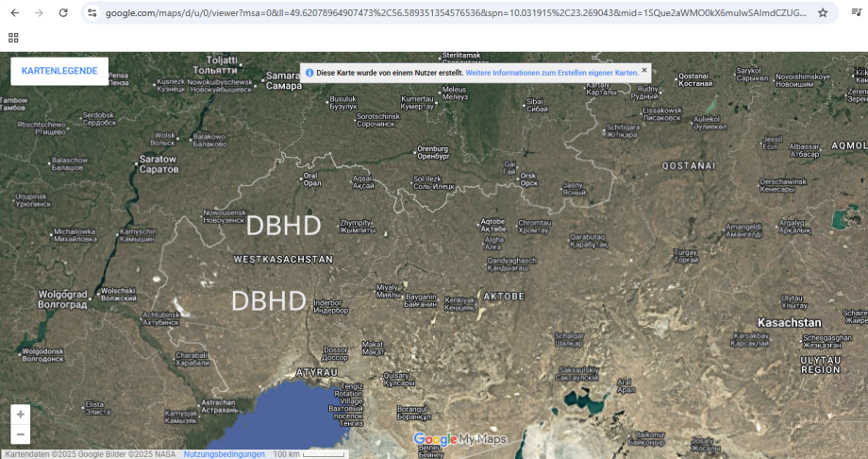
Task: Zoom in on the map with plus
Action: pos(21,414)
